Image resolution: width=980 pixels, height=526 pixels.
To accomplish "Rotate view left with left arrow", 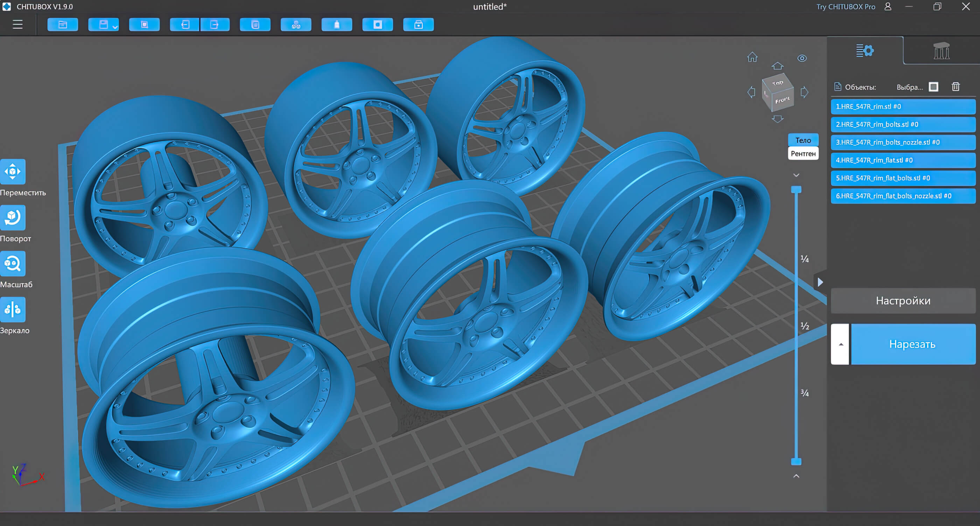I will pyautogui.click(x=751, y=92).
